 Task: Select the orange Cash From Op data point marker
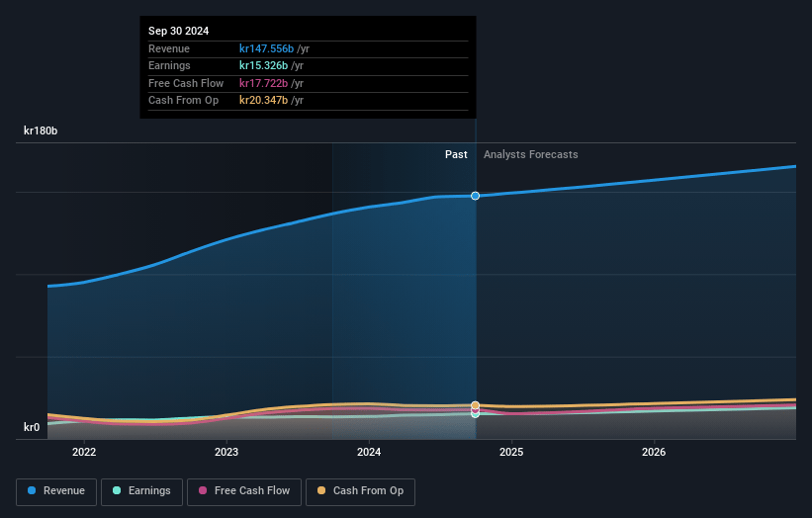tap(476, 405)
